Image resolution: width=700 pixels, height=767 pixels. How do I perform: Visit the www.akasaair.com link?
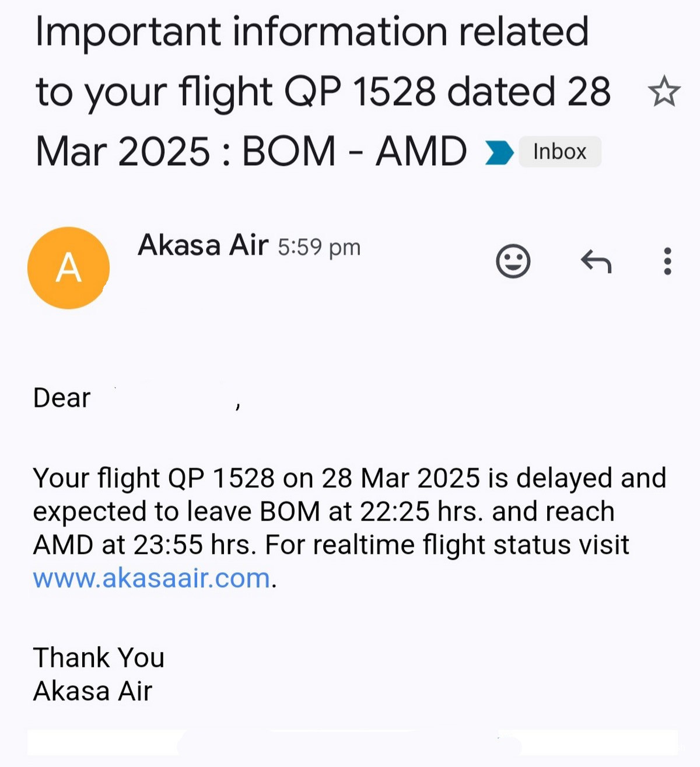point(152,578)
